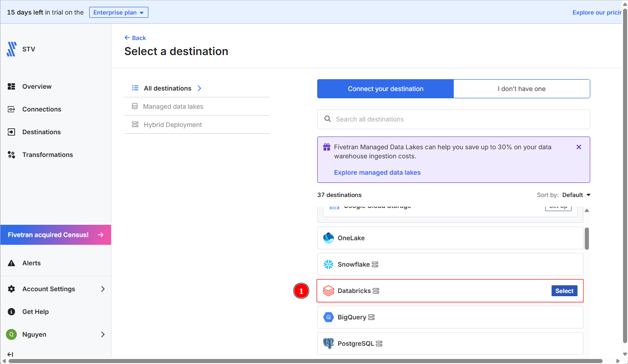This screenshot has width=628, height=364.
Task: Dismiss the managed data lakes banner
Action: click(578, 147)
